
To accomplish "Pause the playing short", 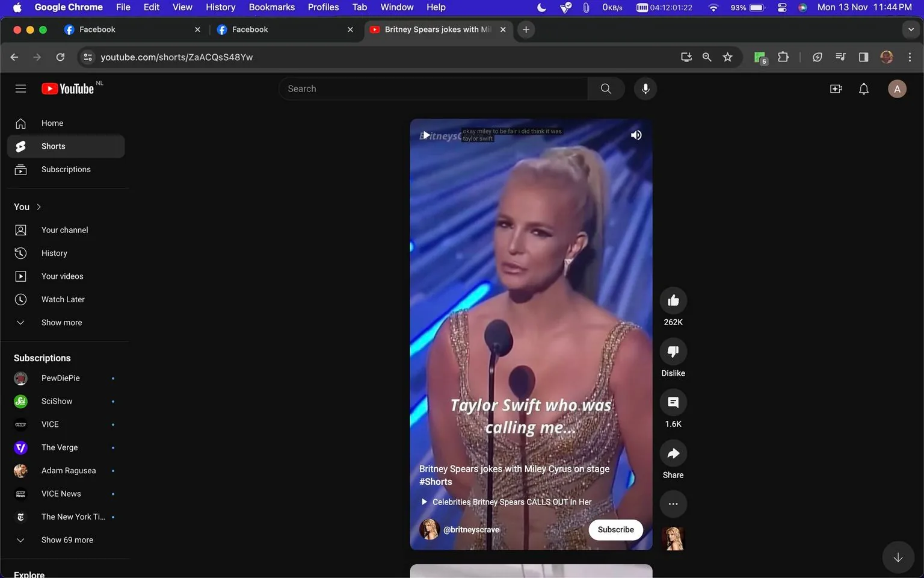I will [425, 135].
